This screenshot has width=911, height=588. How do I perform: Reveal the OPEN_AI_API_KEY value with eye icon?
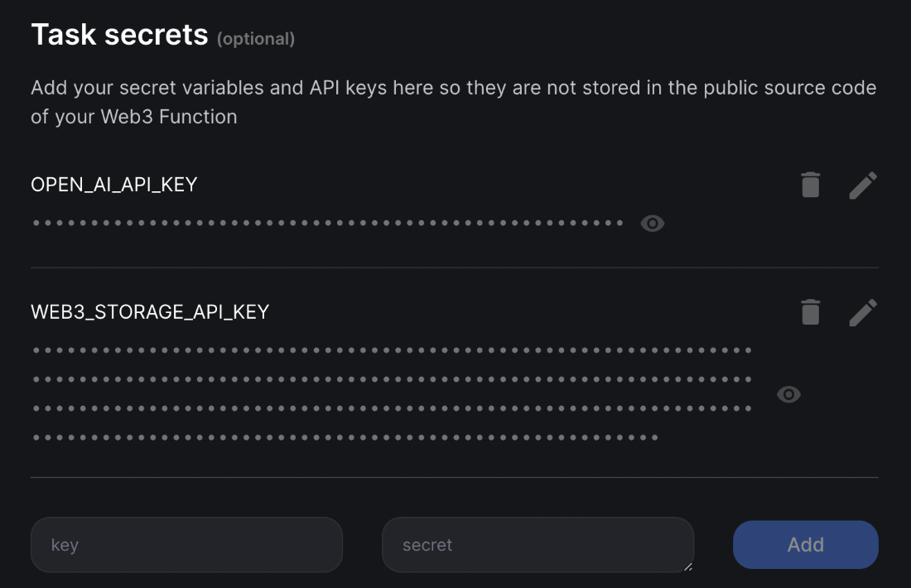(653, 223)
